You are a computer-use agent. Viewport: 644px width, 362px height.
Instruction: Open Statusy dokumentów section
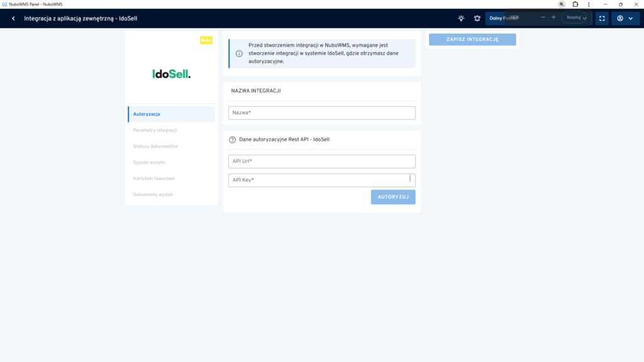click(155, 146)
